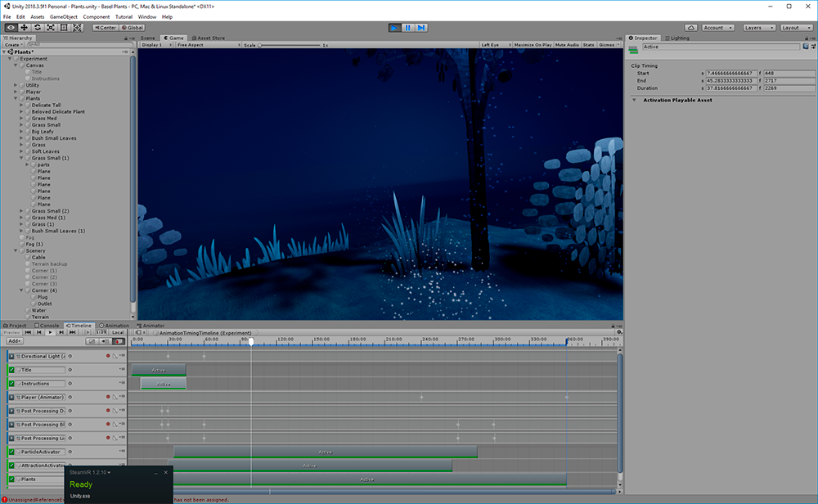This screenshot has width=818, height=504.
Task: Select the Move tool in the toolbar
Action: click(25, 28)
